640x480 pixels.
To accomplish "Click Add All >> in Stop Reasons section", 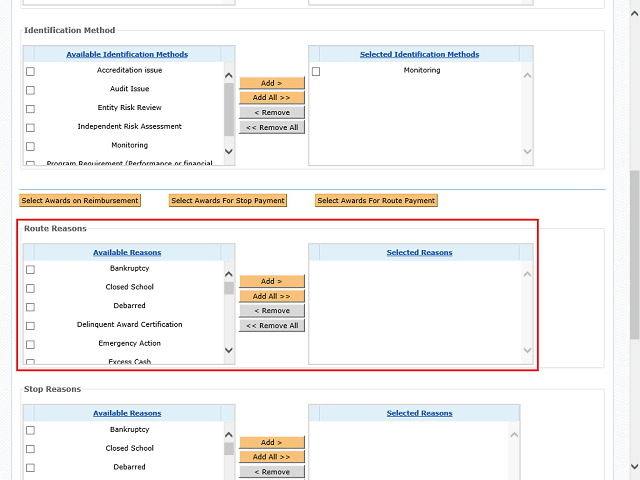I will click(x=272, y=457).
